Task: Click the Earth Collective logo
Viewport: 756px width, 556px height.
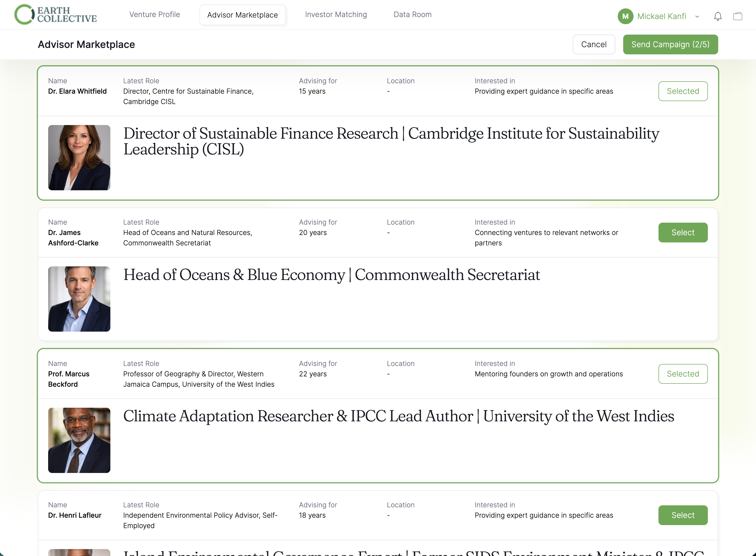Action: coord(56,15)
